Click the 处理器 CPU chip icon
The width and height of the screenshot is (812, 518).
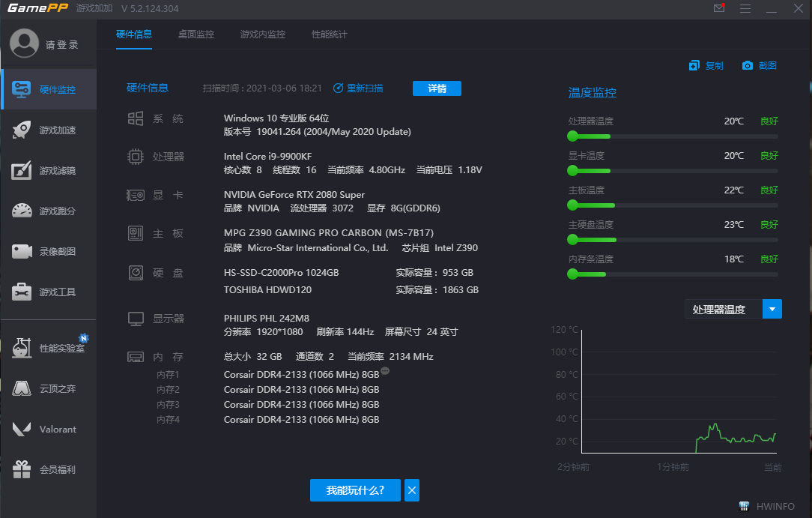click(136, 157)
